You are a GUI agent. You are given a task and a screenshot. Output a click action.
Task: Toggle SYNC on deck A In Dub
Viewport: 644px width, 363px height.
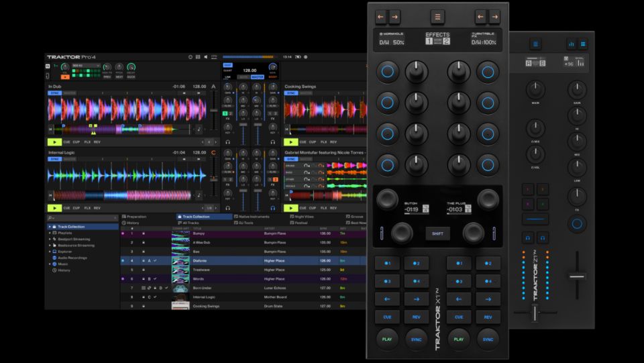(x=54, y=93)
